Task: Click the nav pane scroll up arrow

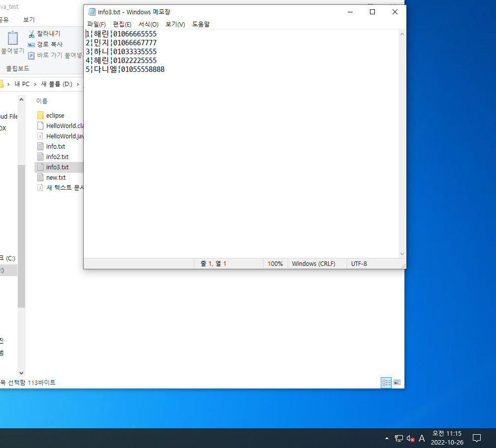Action: (x=21, y=99)
